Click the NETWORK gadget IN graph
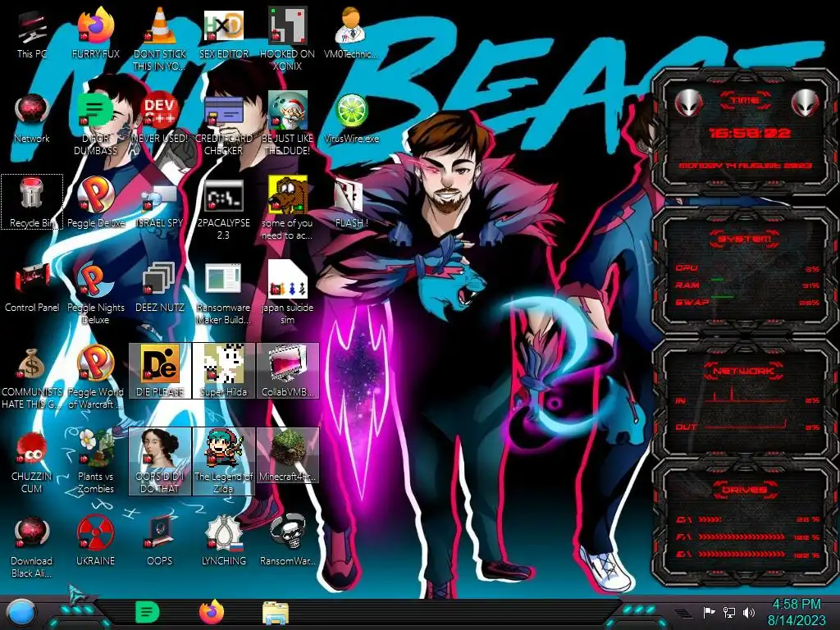The image size is (840, 630). [x=746, y=396]
